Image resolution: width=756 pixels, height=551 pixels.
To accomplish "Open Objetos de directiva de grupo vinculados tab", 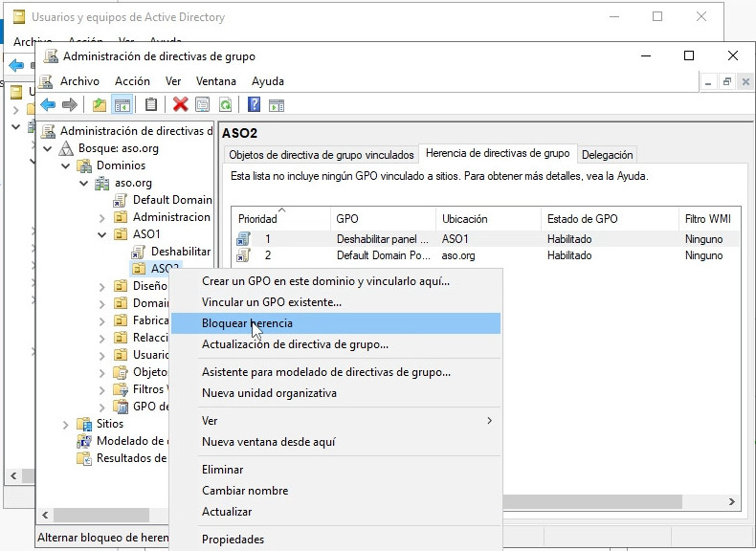I will pos(321,155).
